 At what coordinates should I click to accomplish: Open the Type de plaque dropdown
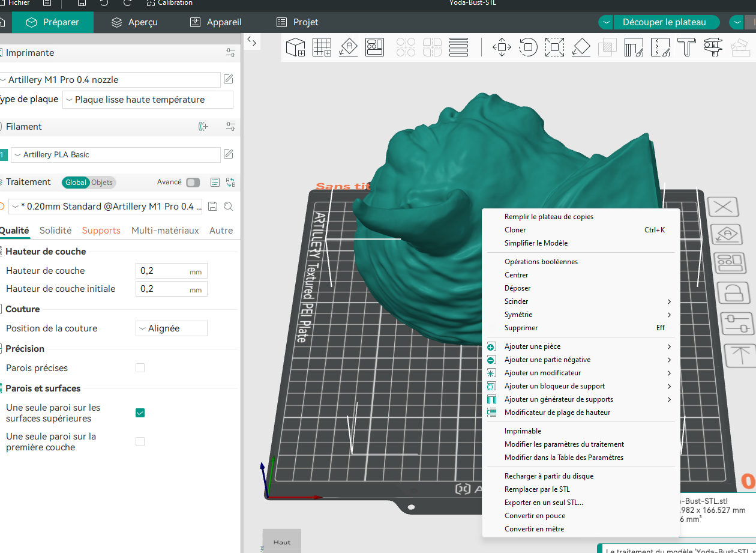click(148, 100)
